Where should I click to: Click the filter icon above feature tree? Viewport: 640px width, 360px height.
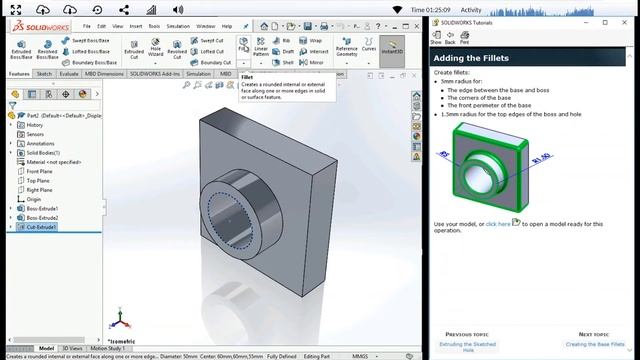click(x=12, y=105)
